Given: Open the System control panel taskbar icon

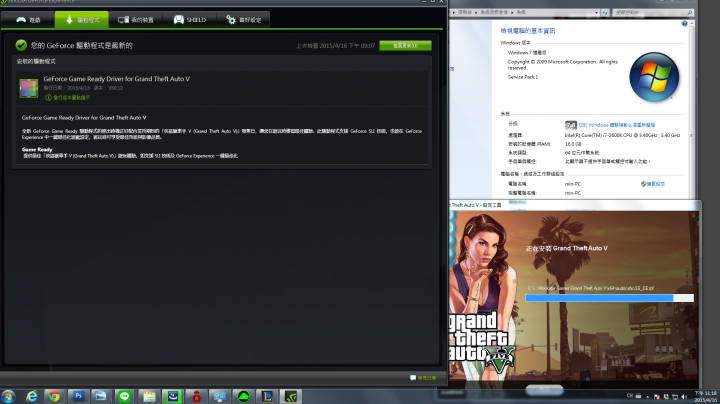Looking at the screenshot, I should point(220,396).
